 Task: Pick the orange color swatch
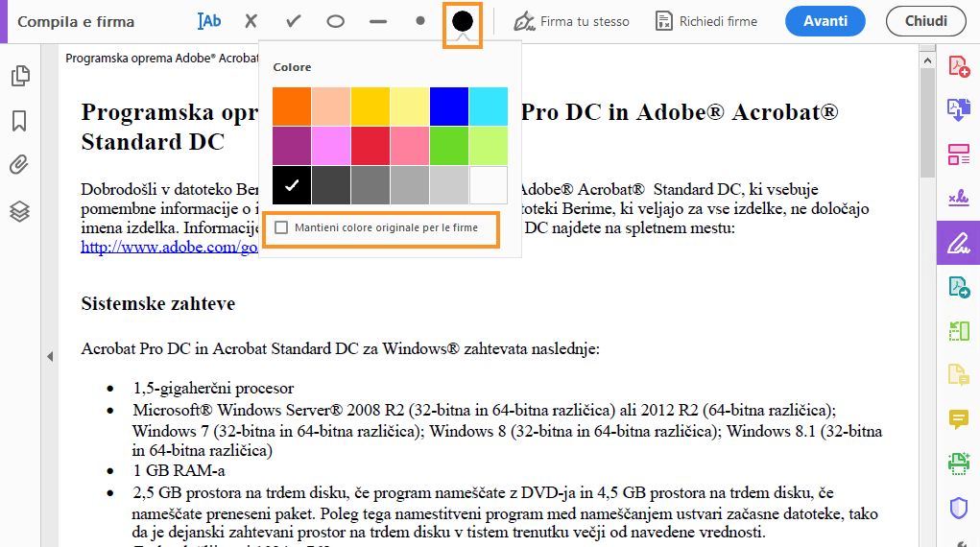point(292,107)
